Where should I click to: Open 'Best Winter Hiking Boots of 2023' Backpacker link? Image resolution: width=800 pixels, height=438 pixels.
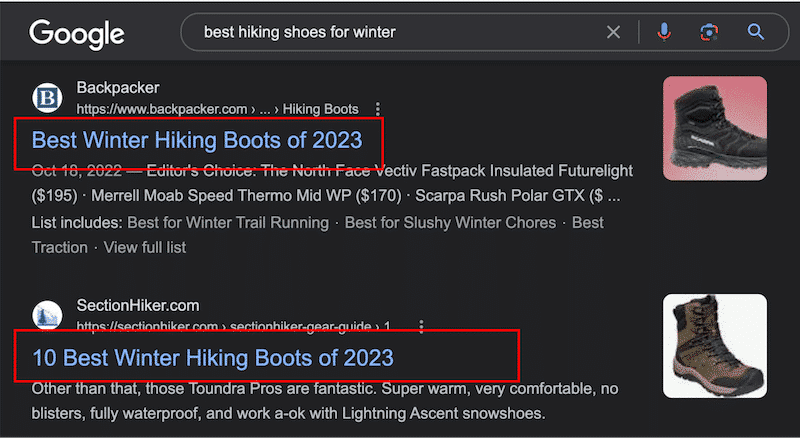pyautogui.click(x=197, y=140)
